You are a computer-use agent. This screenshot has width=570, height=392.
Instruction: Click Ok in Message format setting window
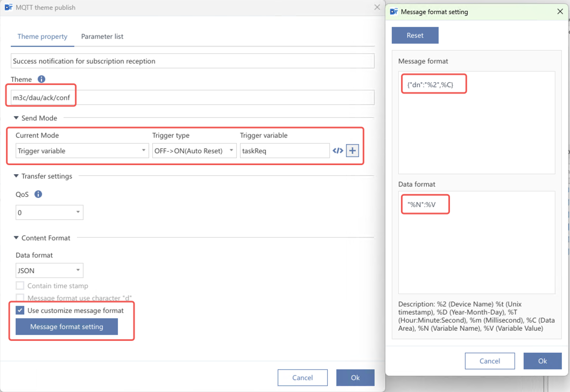tap(542, 361)
